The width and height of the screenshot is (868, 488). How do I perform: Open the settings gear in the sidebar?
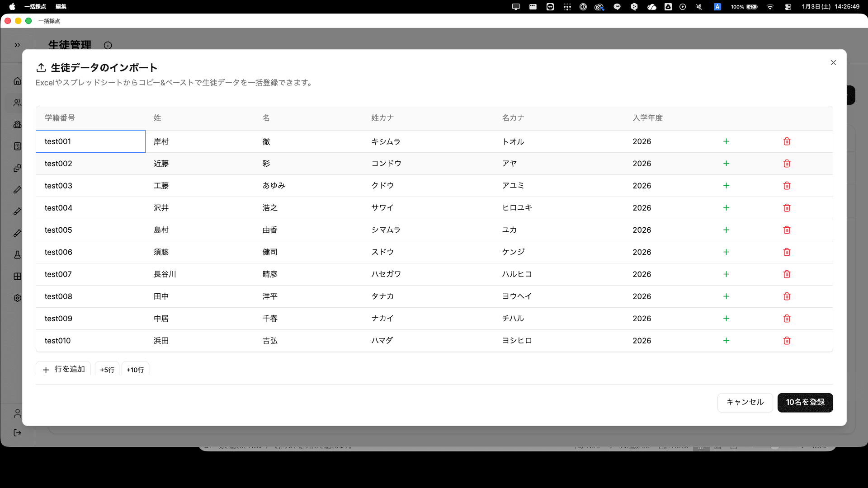tap(17, 298)
